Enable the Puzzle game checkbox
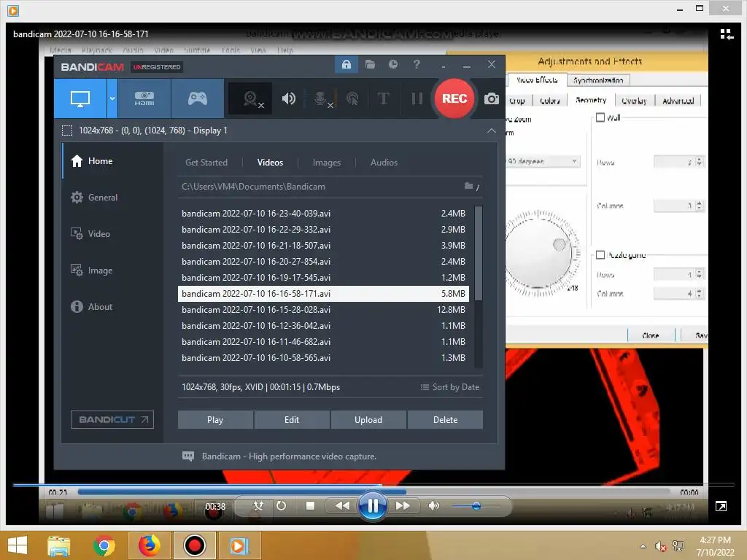 600,254
